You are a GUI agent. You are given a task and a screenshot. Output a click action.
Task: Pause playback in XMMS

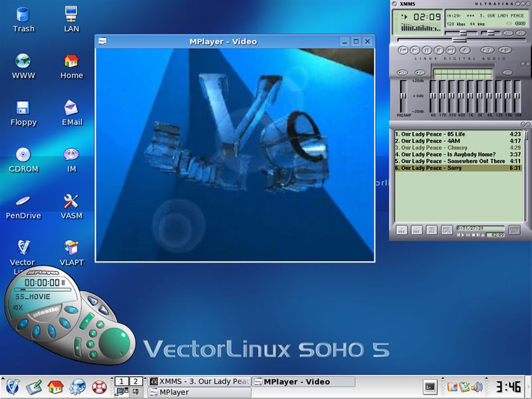point(427,50)
